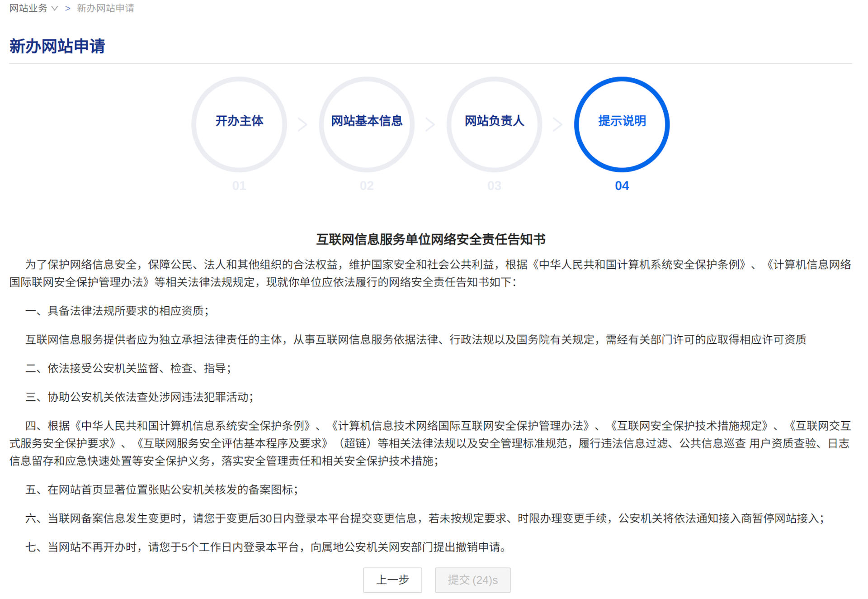Click the step number 02 label
The height and width of the screenshot is (599, 868).
(x=367, y=185)
